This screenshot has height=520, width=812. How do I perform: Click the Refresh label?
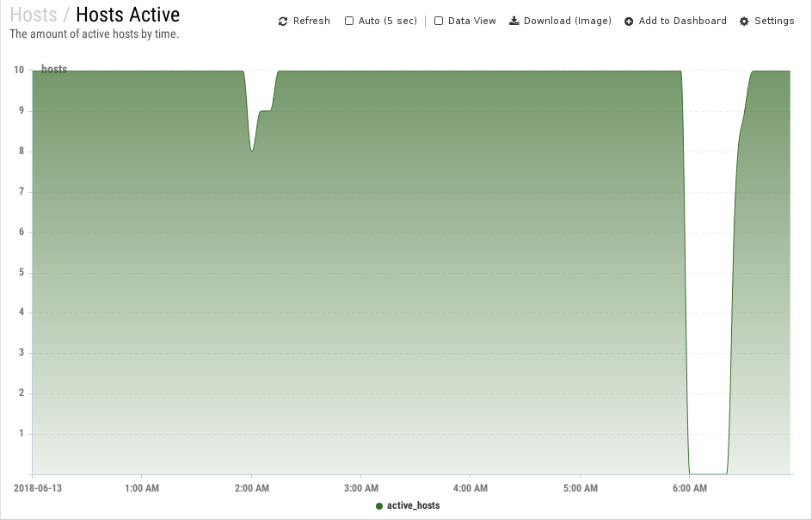click(x=311, y=21)
